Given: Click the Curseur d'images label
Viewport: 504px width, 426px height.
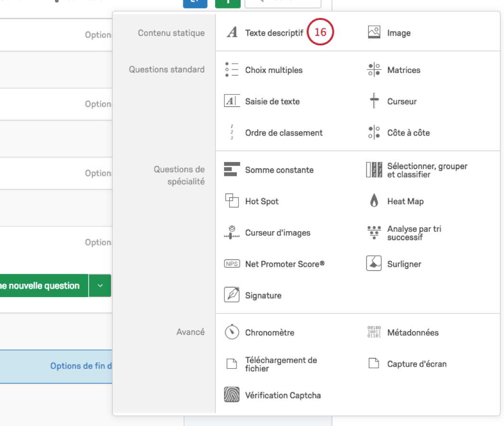Looking at the screenshot, I should point(278,233).
